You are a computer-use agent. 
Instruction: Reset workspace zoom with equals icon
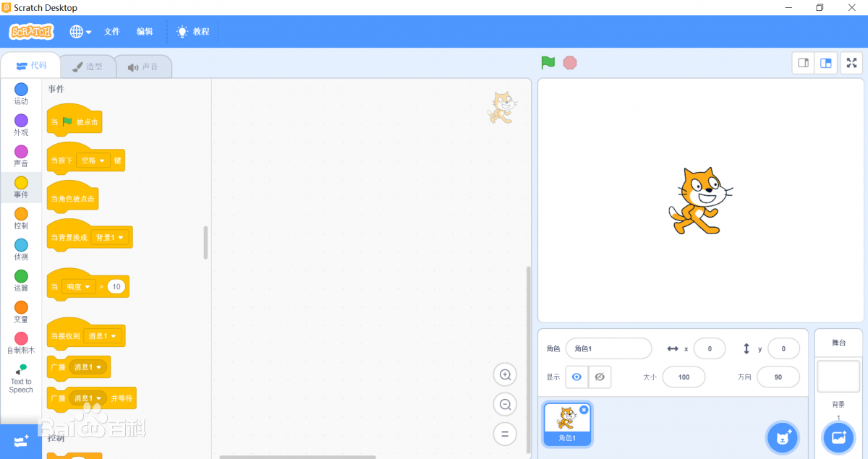coord(505,434)
